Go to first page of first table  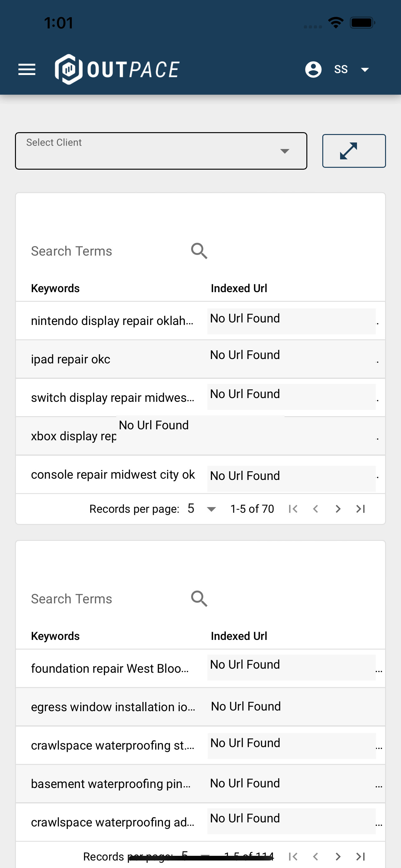point(293,509)
